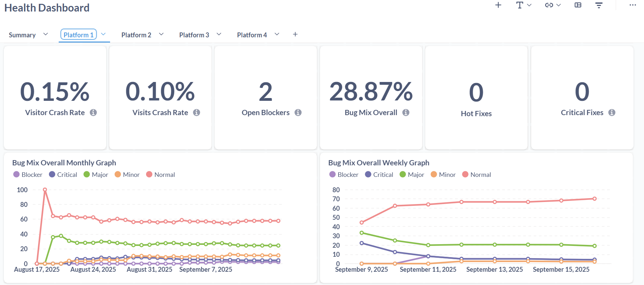The height and width of the screenshot is (285, 644).
Task: Click the September 11, 2025 axis label
Action: (428, 270)
